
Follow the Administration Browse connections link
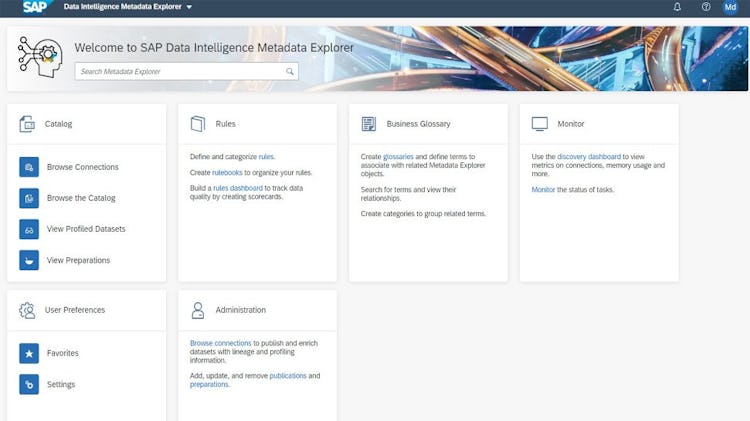tap(221, 343)
